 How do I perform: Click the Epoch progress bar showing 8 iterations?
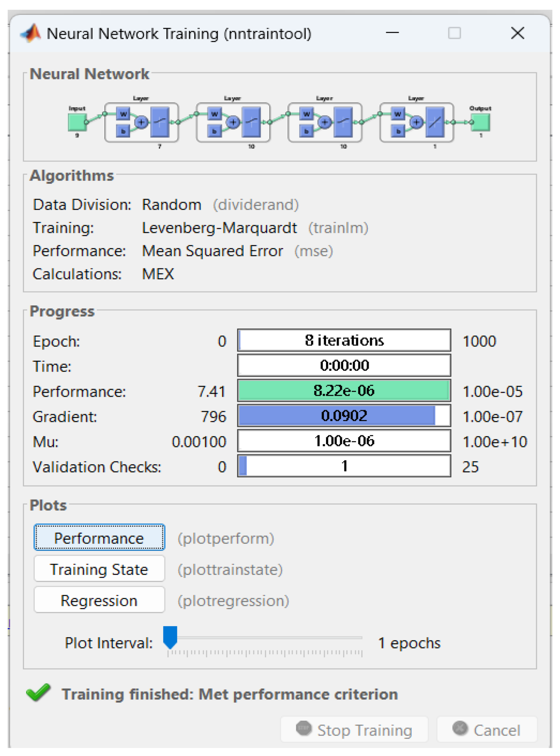point(344,340)
